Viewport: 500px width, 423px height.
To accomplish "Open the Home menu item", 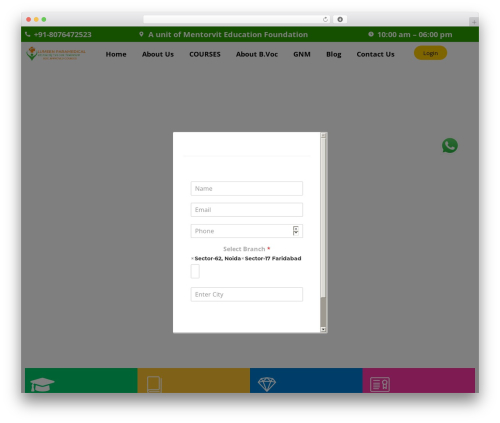I will click(116, 54).
